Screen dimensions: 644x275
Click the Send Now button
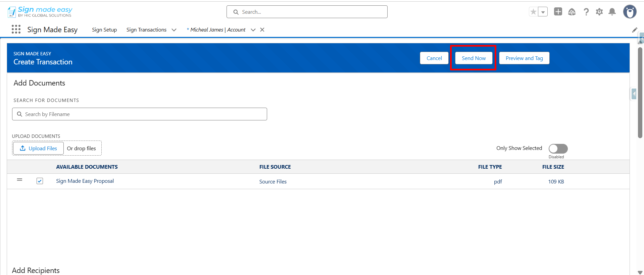coord(474,58)
